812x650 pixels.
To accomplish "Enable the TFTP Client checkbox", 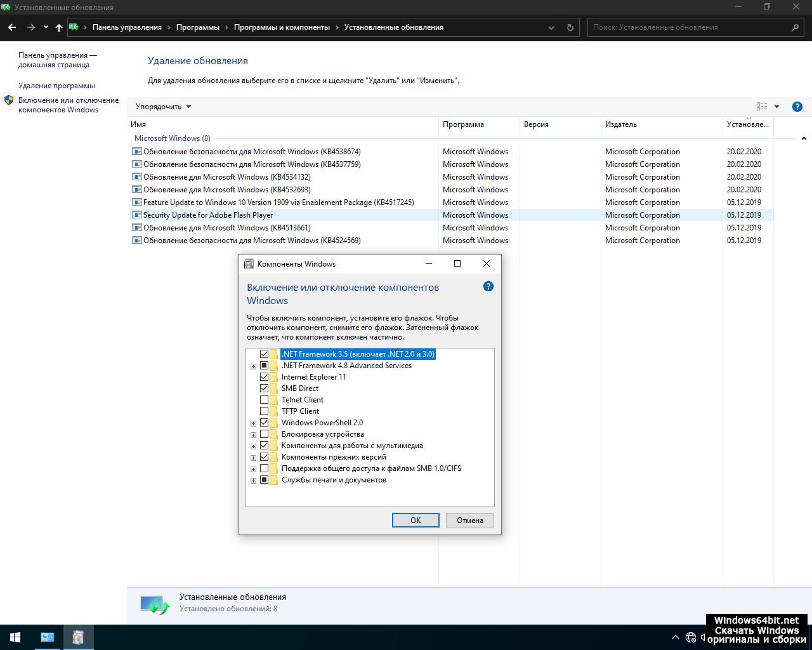I will [x=265, y=411].
